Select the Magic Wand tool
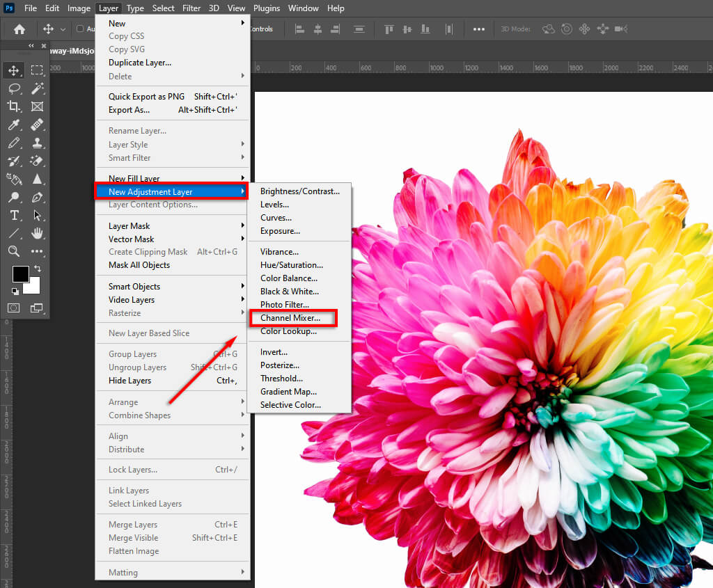Viewport: 713px width, 588px height. (x=37, y=88)
